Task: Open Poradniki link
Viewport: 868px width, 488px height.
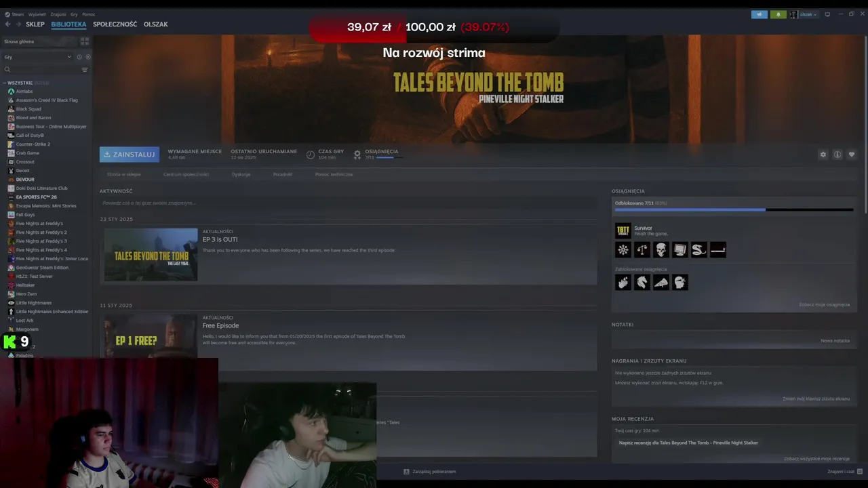Action: 283,174
